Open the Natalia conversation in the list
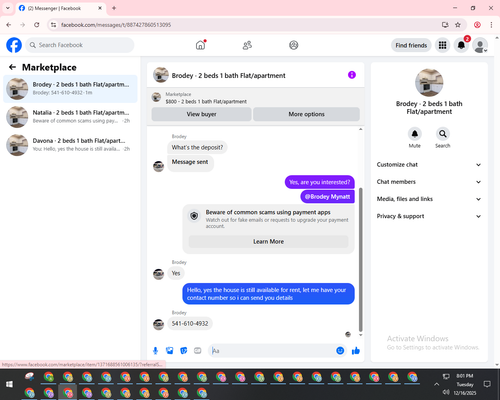This screenshot has height=400, width=500. tap(70, 117)
